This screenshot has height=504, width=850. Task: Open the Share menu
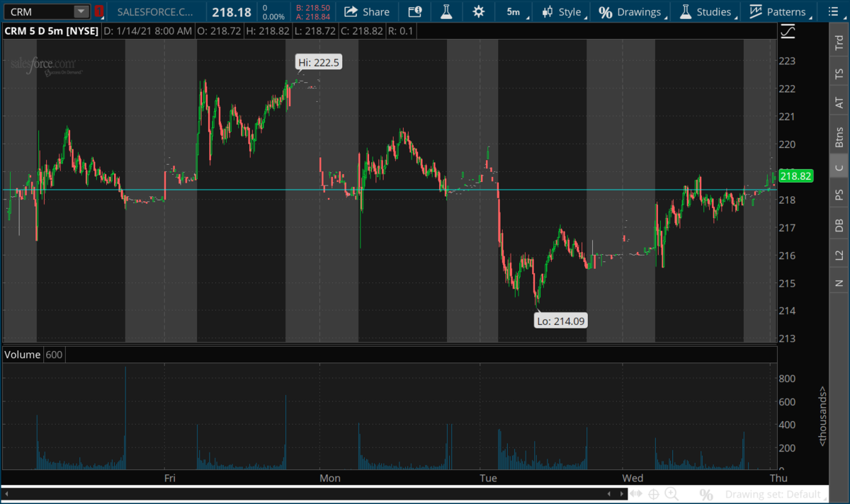coord(366,11)
